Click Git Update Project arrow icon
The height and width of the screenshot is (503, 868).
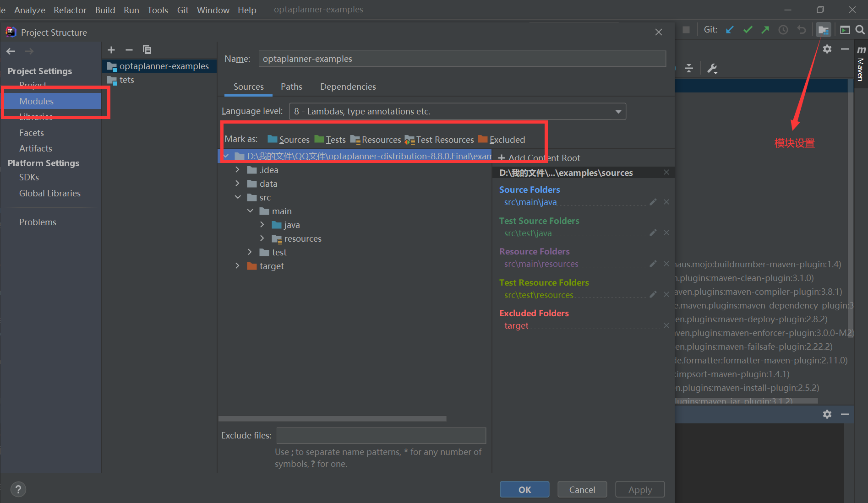730,30
